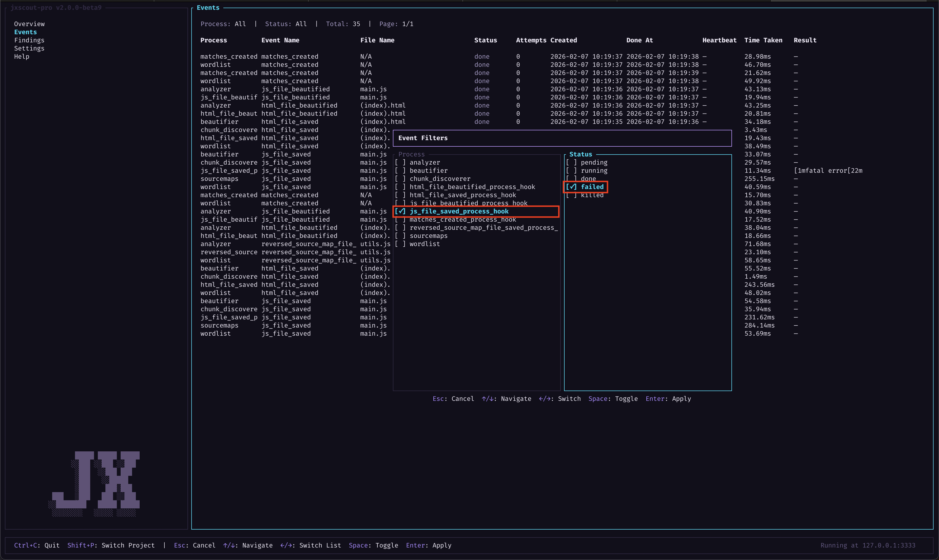
Task: Click the File Name column header
Action: (x=377, y=40)
